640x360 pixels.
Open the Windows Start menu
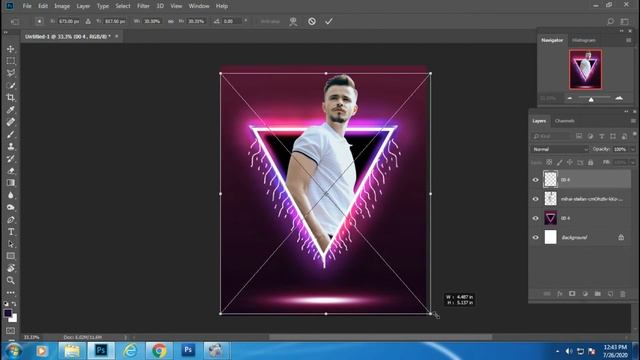pos(13,351)
